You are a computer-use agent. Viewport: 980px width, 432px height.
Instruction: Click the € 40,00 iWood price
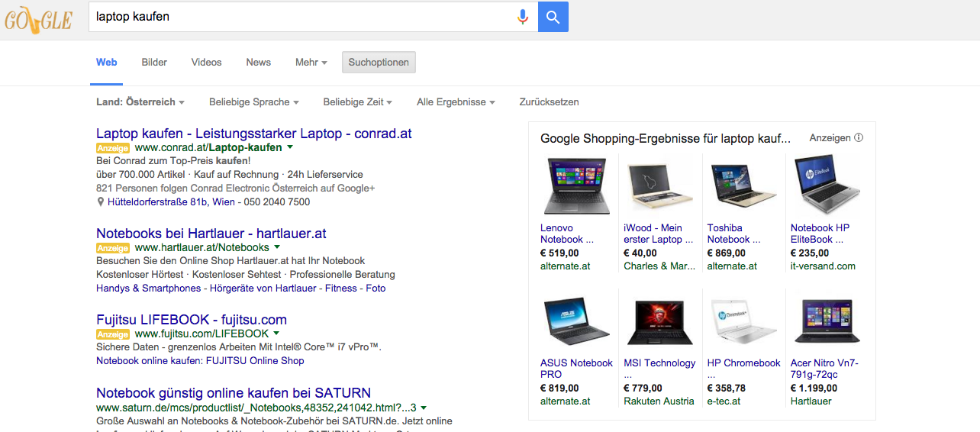pyautogui.click(x=640, y=253)
